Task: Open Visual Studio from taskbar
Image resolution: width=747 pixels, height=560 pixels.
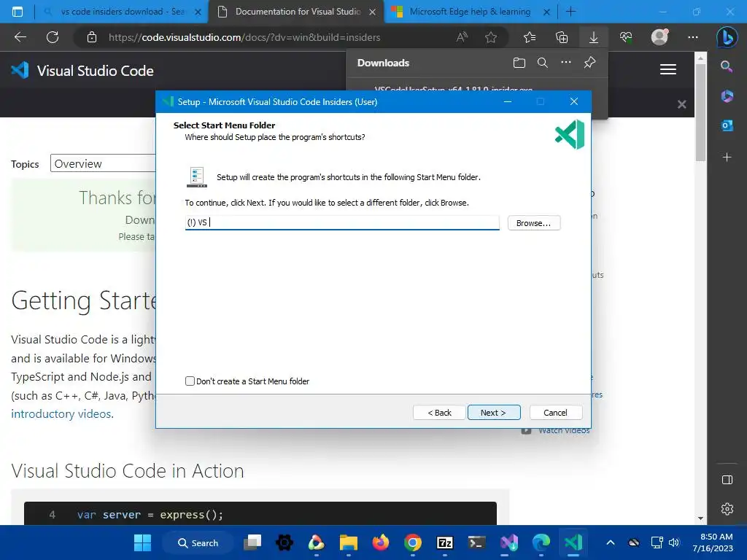Action: (508, 542)
